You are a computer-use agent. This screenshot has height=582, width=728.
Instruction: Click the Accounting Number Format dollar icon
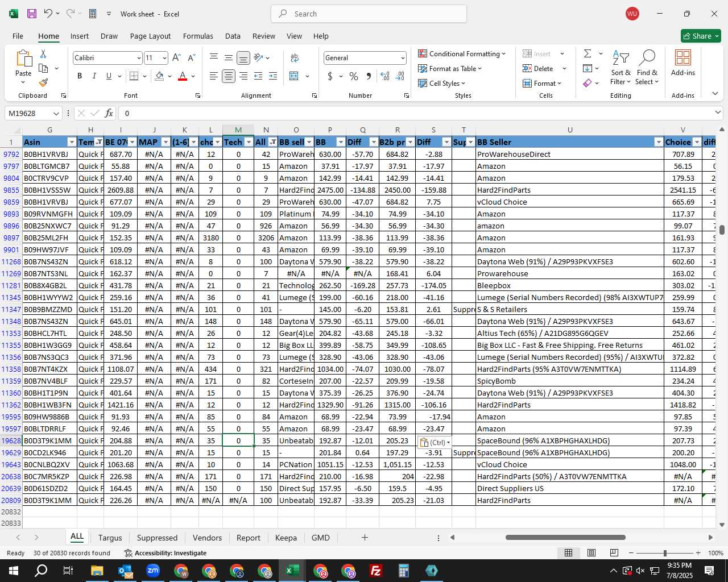click(x=330, y=76)
